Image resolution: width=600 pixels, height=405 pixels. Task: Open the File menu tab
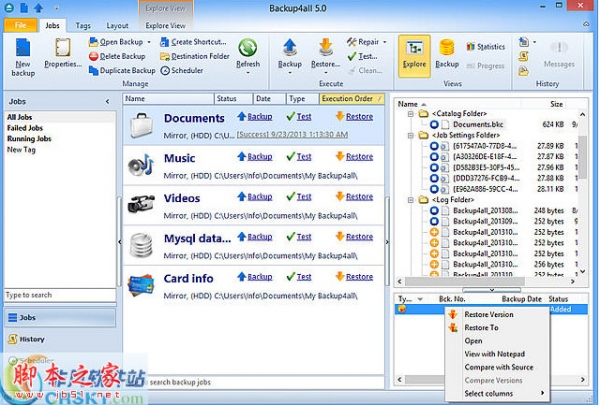point(21,26)
